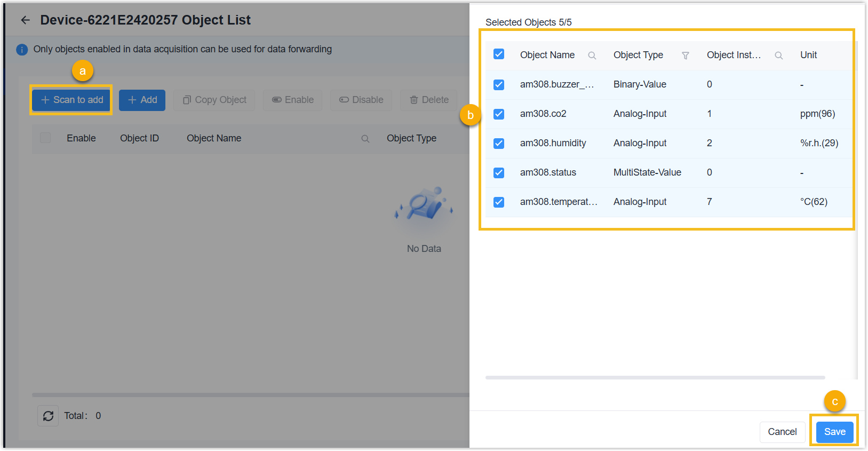Click search icon beside Object Instance column
Viewport: 868px width, 451px height.
778,56
